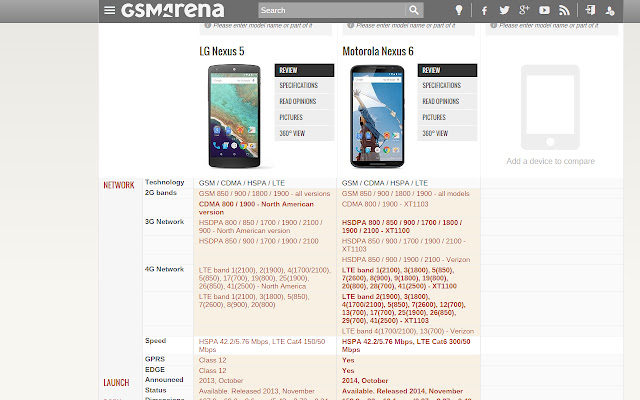Focus the Search input field
Screen dimensions: 640x400
click(332, 10)
